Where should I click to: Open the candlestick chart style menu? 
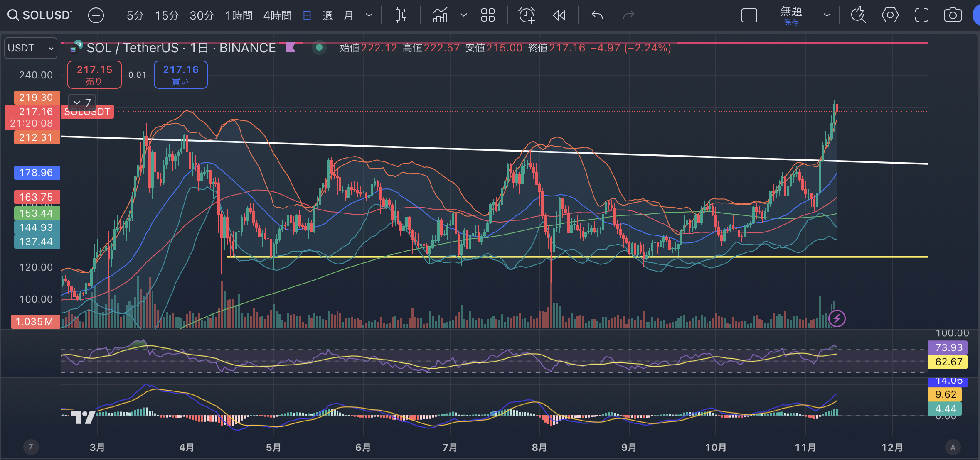tap(401, 15)
